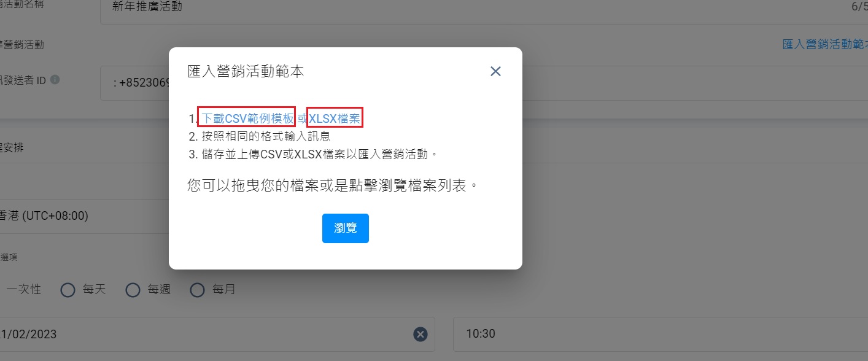This screenshot has height=361, width=868.
Task: Click the 匯入營銷活動範本 dialog title
Action: tap(246, 72)
